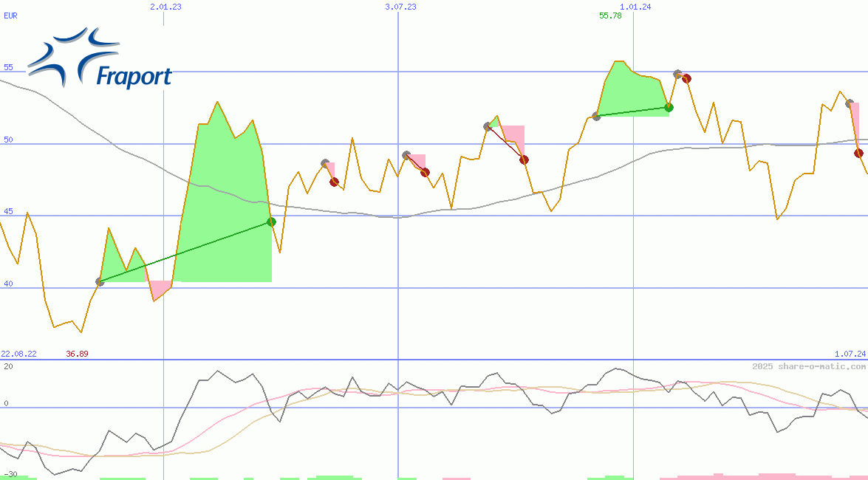Click the 22.08.22 start date
Image resolution: width=868 pixels, height=480 pixels.
18,354
